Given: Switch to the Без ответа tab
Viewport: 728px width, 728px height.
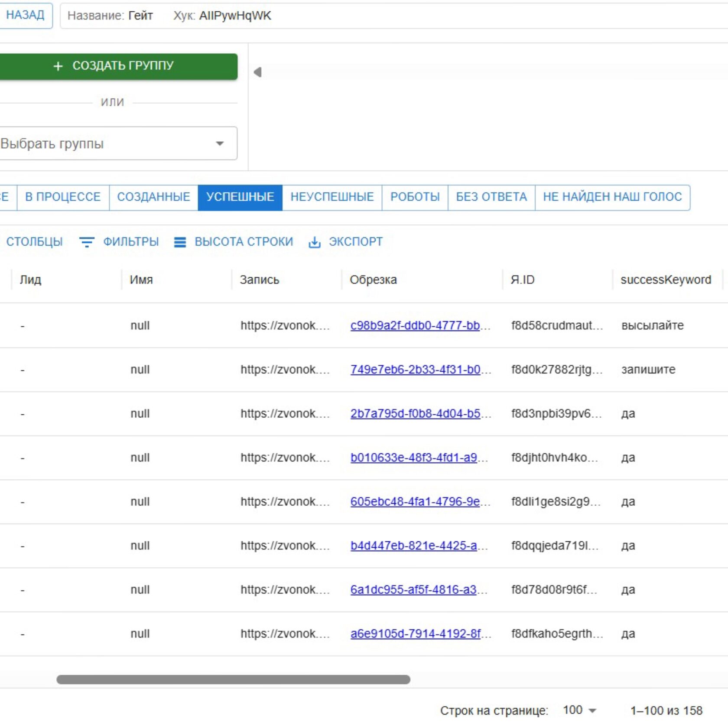Looking at the screenshot, I should point(491,197).
